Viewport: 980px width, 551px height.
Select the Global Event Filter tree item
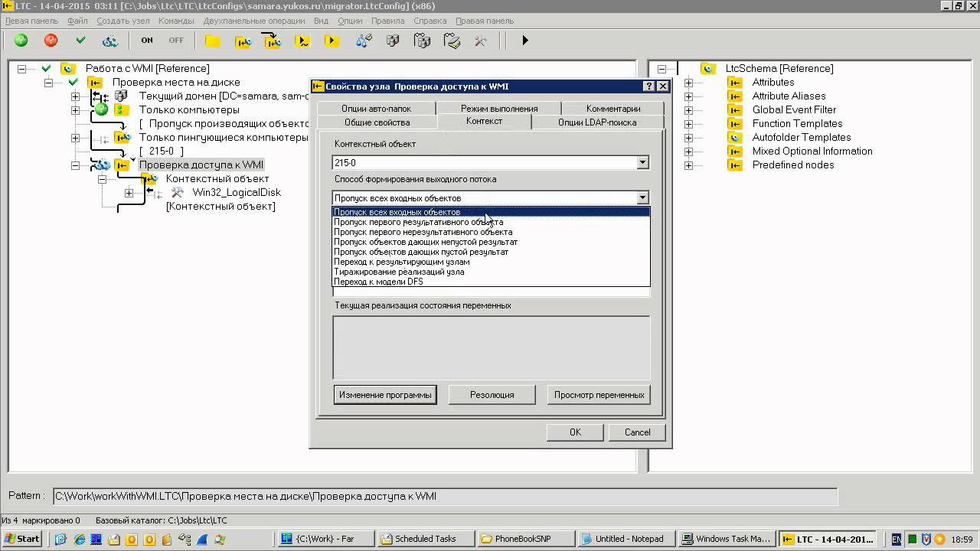click(794, 109)
